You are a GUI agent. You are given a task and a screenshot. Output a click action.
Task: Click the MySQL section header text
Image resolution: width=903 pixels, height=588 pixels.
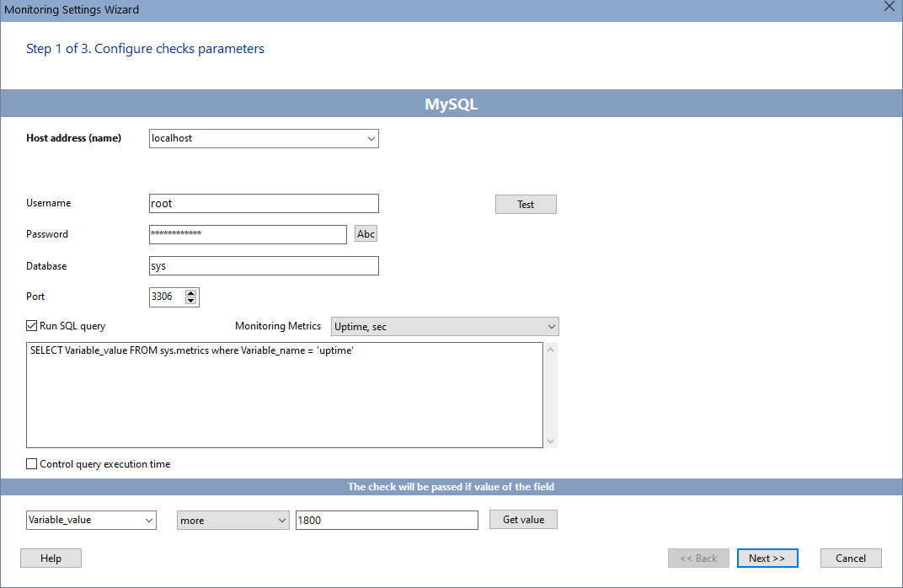[x=451, y=104]
